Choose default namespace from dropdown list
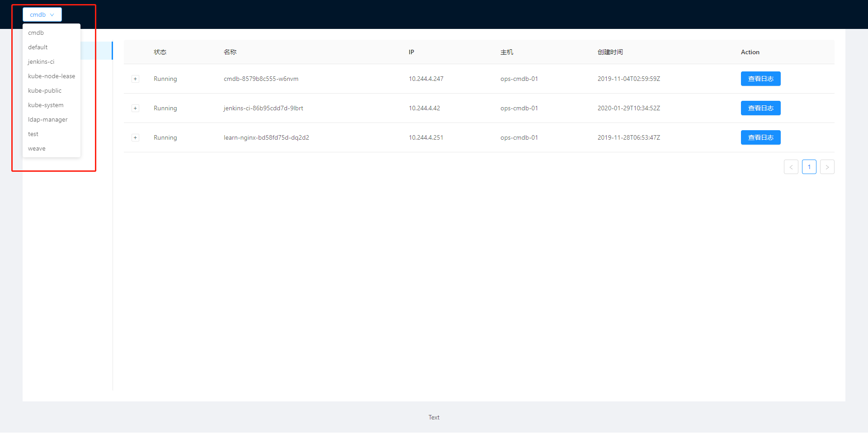 (x=52, y=47)
